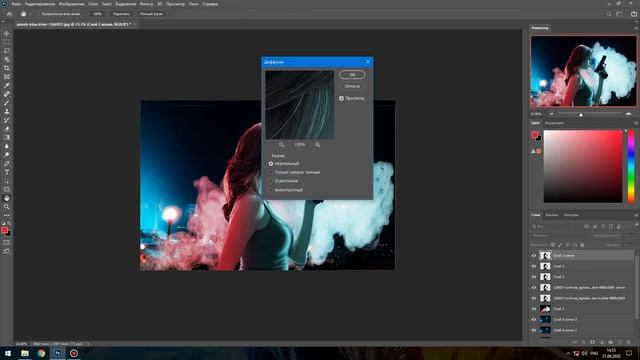Click the rainbow hue slider strip
Image resolution: width=640 pixels, height=360 pixels.
tap(631, 166)
